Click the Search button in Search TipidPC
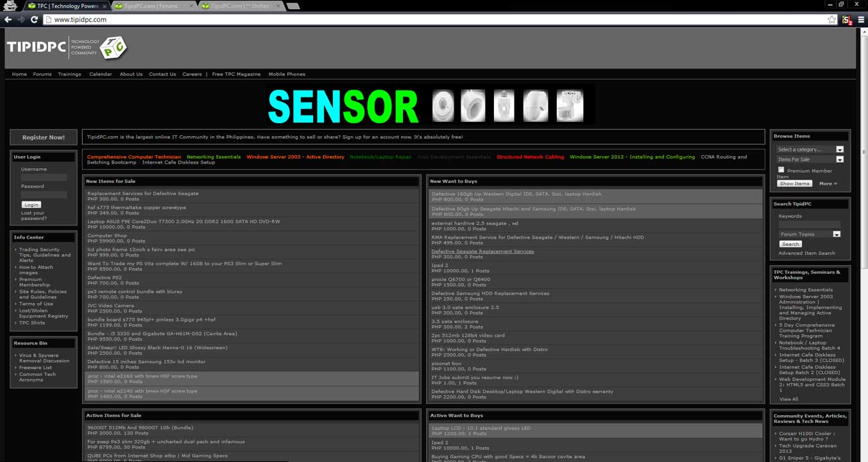 coord(790,244)
